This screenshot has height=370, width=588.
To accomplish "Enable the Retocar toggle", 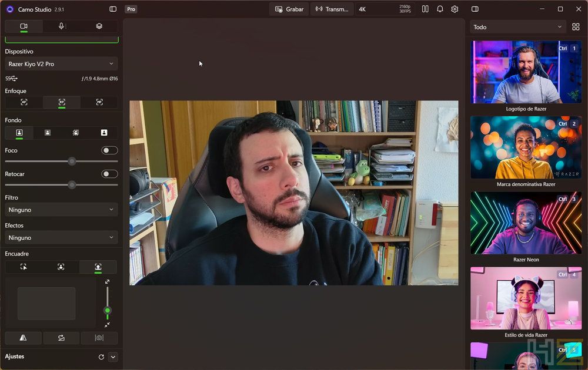I will [x=109, y=174].
